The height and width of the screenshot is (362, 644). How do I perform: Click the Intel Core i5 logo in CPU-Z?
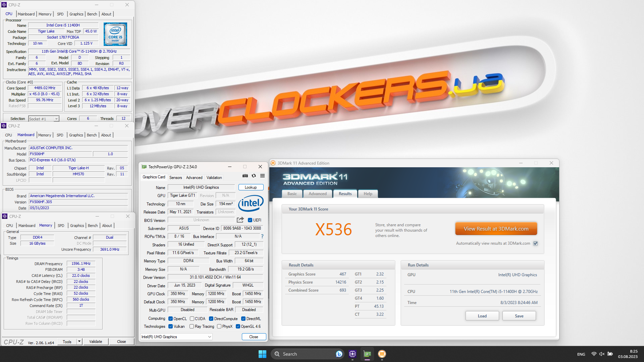pyautogui.click(x=115, y=34)
